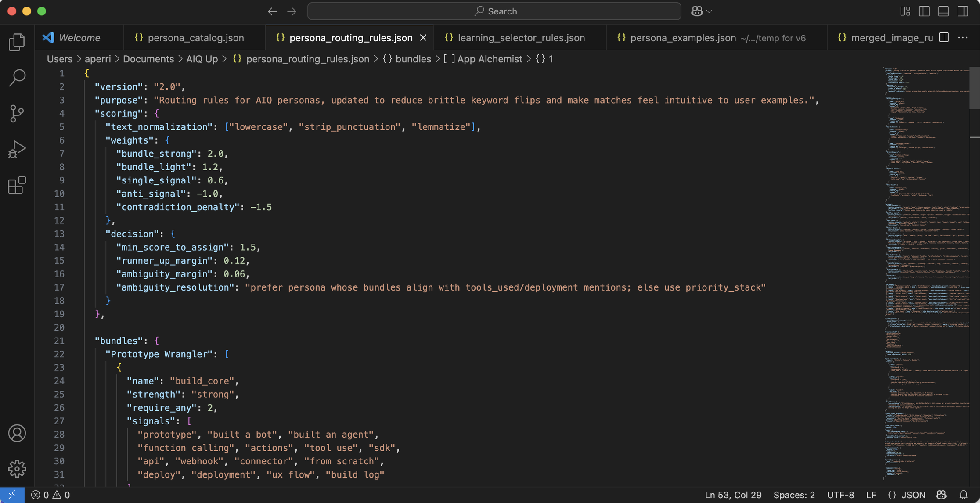Change encoding via UTF-8 status item
Image resolution: width=980 pixels, height=503 pixels.
pyautogui.click(x=840, y=495)
